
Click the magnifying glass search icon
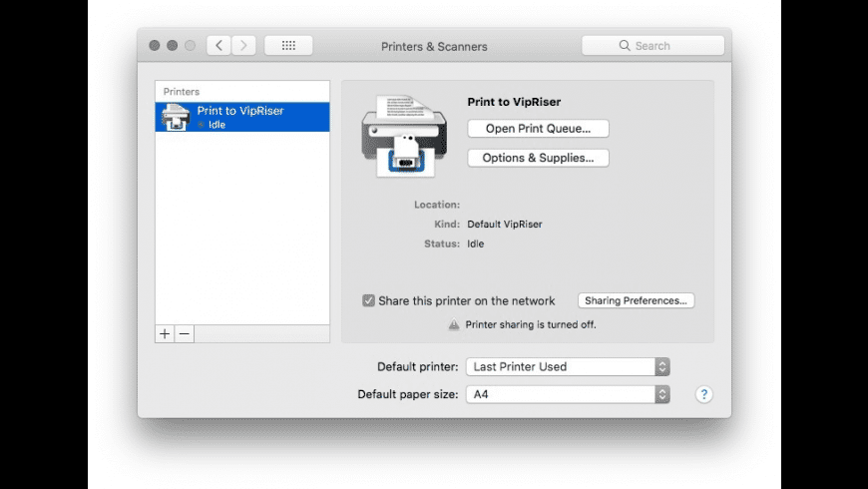tap(625, 46)
